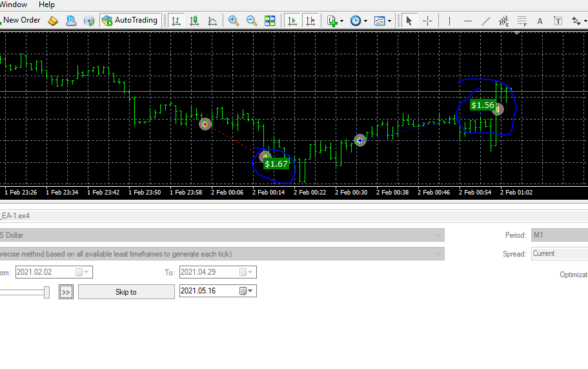Toggle chart auto scroll

pos(292,21)
